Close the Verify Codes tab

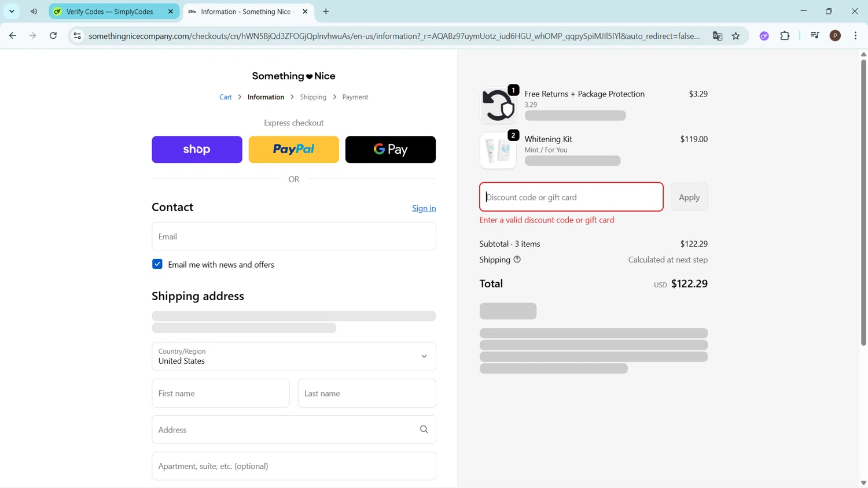click(x=171, y=12)
